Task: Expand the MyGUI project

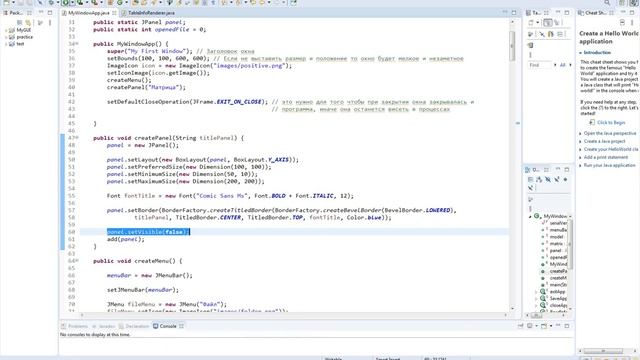Action: tap(6, 30)
